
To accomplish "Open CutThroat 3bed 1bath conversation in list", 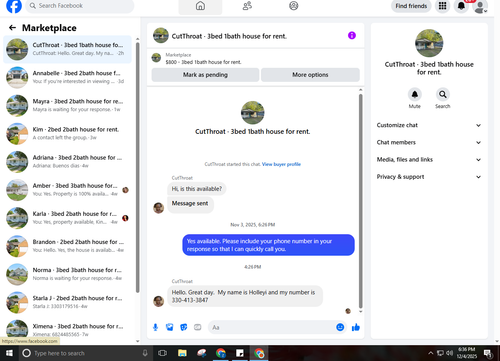I will [67, 49].
